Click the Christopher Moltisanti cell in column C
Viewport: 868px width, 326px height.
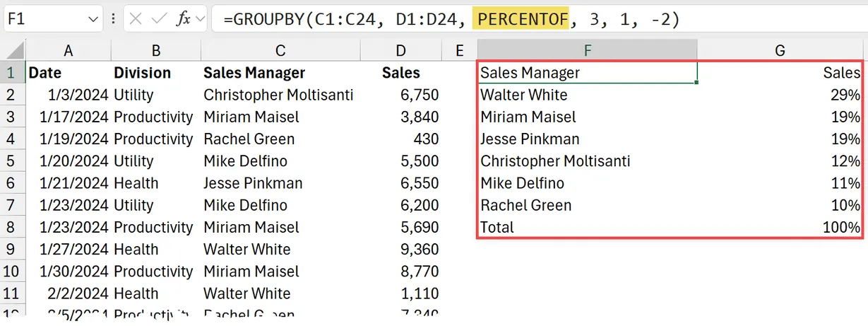[x=280, y=95]
